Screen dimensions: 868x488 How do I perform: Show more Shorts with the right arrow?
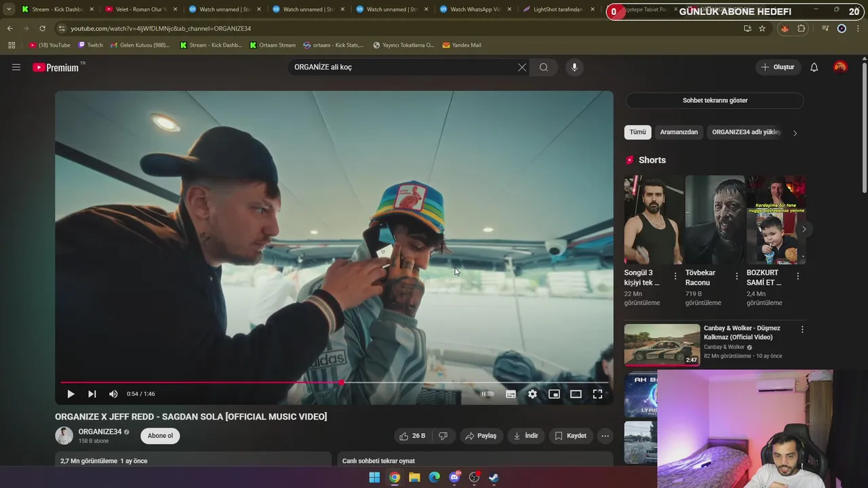click(804, 229)
